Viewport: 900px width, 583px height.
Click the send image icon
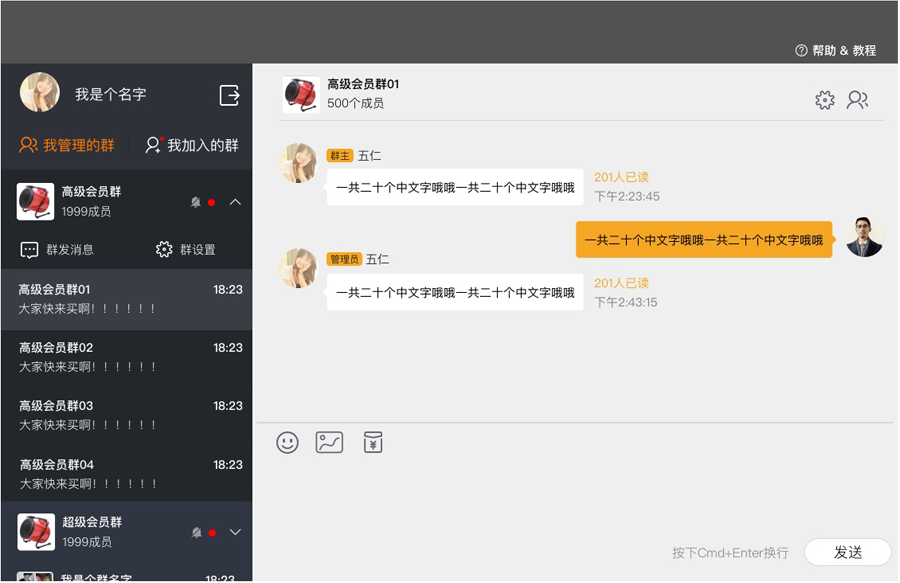[329, 442]
